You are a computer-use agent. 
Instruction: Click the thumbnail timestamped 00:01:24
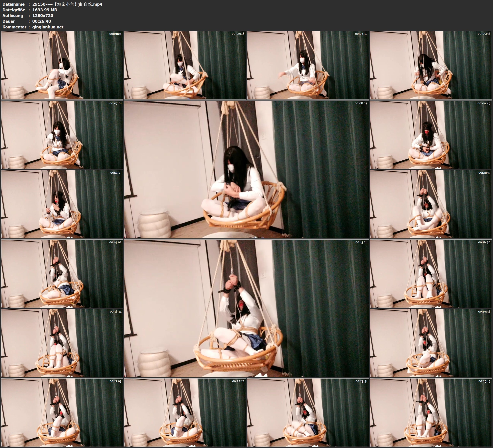pyautogui.click(x=62, y=65)
